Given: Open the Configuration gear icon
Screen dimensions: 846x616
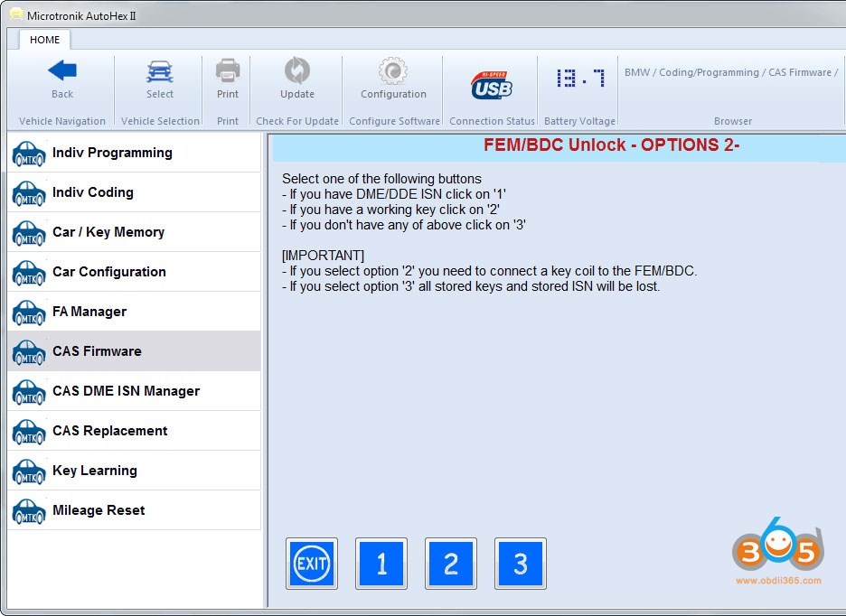Looking at the screenshot, I should [x=393, y=70].
